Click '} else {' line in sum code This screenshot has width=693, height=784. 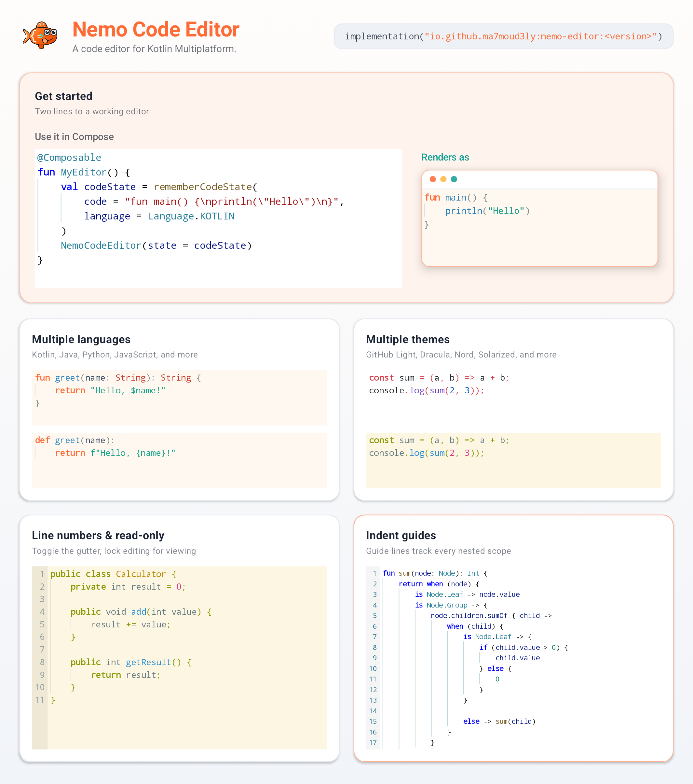[x=495, y=668]
